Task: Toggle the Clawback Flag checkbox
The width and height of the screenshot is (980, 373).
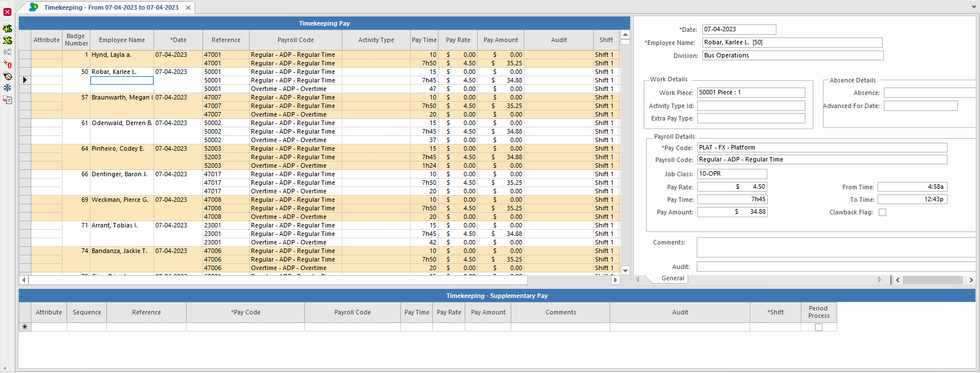Action: 882,213
